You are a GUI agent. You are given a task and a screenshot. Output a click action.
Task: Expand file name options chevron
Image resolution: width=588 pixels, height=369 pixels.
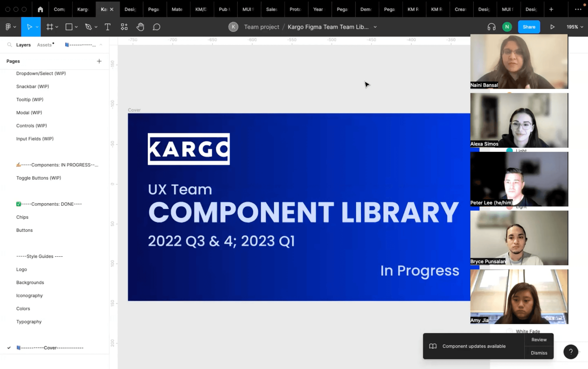(375, 27)
